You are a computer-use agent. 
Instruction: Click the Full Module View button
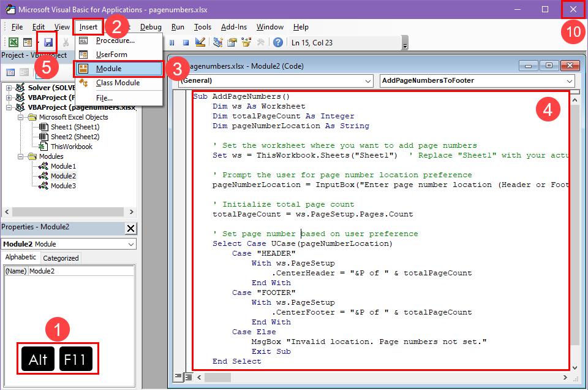pos(188,377)
